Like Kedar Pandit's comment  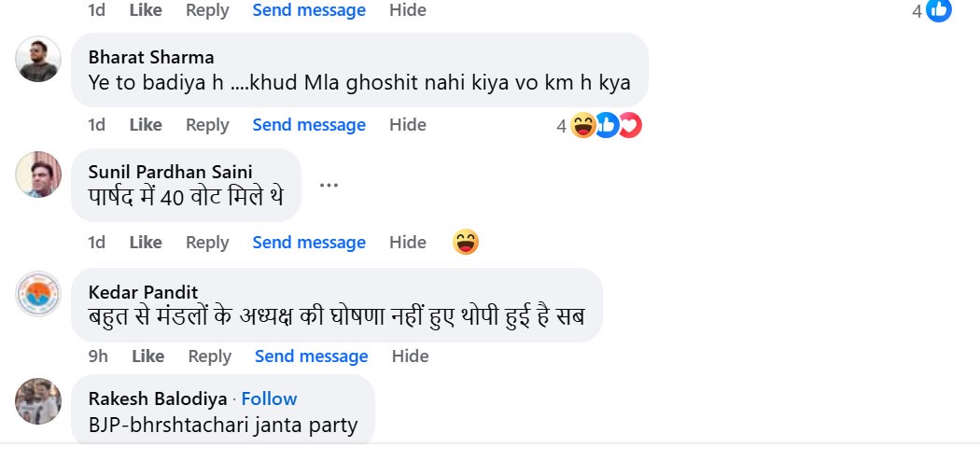(148, 356)
